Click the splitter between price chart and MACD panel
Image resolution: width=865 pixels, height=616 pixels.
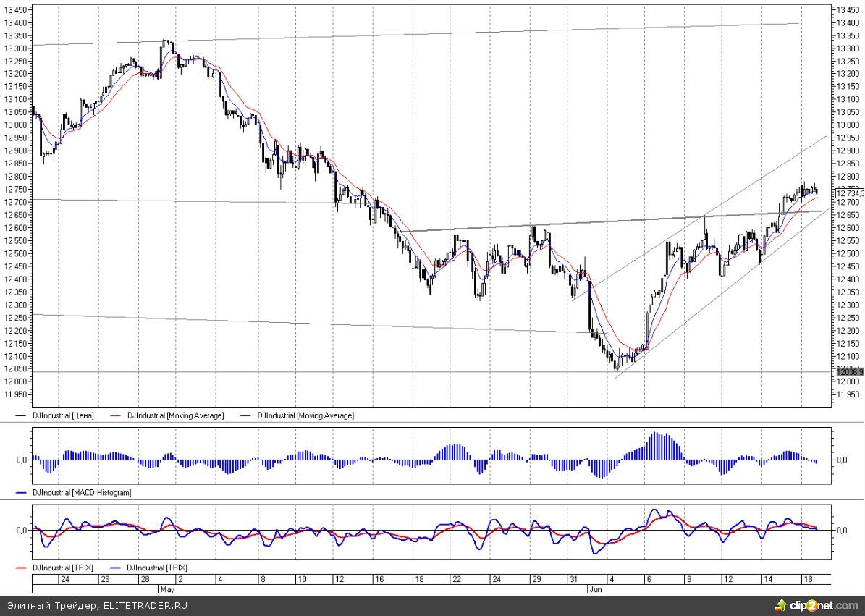point(432,423)
